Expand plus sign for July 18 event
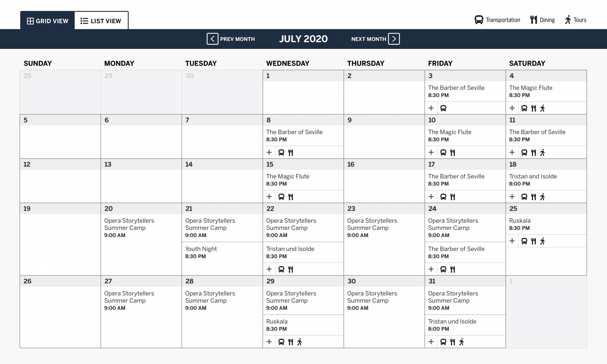Viewport: 607px width, 364px height. coord(512,197)
